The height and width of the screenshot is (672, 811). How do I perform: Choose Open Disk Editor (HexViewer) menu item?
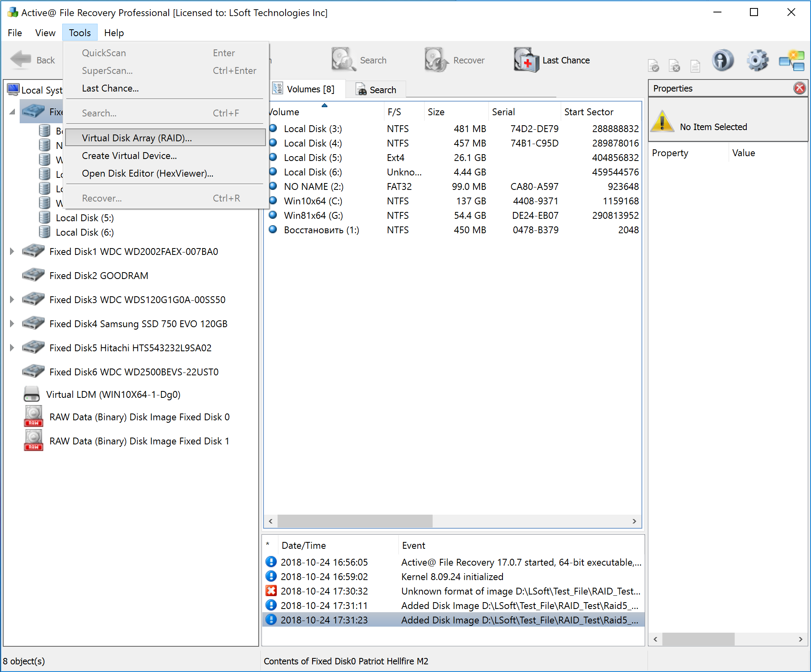tap(165, 173)
